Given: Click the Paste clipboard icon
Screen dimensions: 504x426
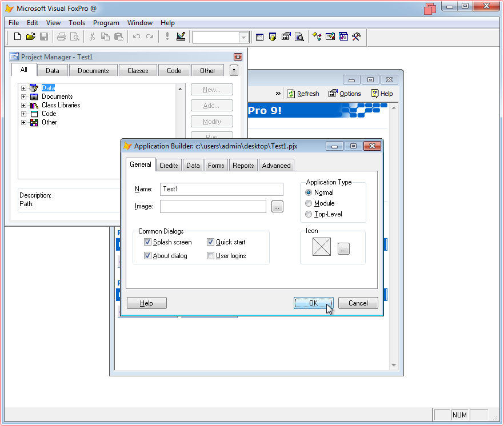Looking at the screenshot, I should 119,37.
